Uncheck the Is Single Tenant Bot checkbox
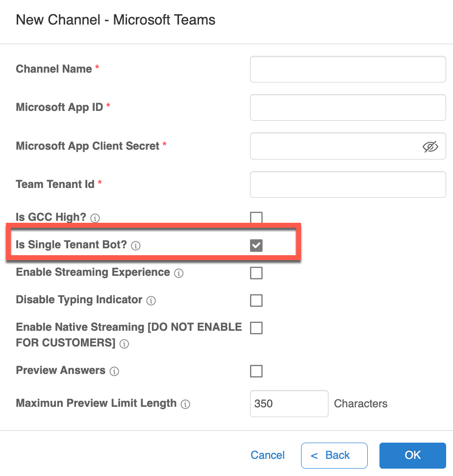This screenshot has width=453, height=476. pos(256,245)
